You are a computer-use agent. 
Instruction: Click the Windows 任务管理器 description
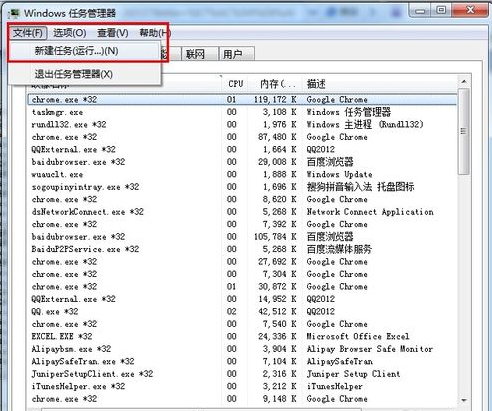pos(349,112)
